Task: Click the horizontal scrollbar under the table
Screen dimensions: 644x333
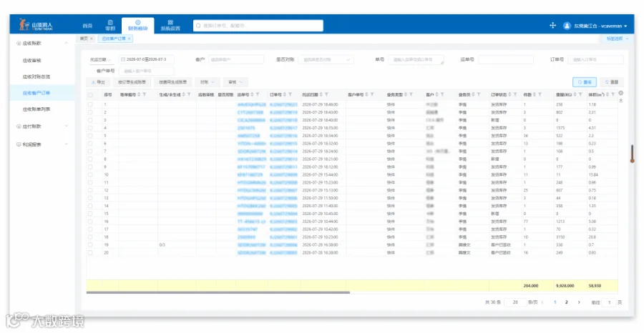Action: click(218, 292)
